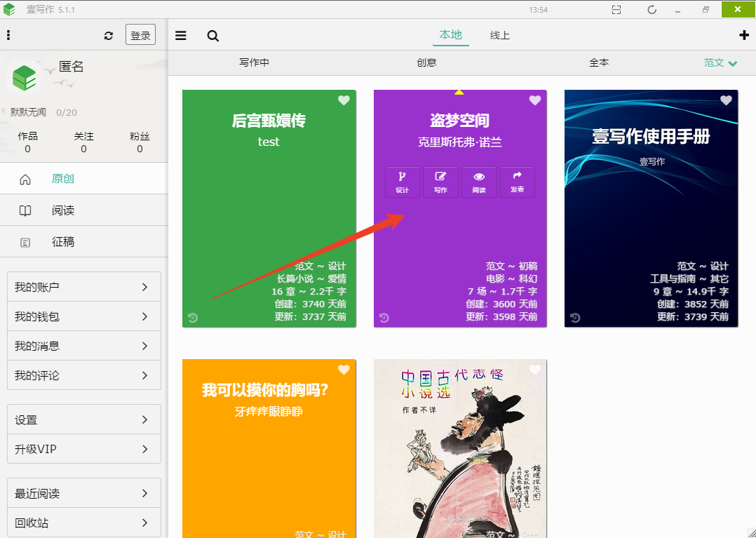
Task: Click the green book avatar icon
Action: [x=24, y=78]
